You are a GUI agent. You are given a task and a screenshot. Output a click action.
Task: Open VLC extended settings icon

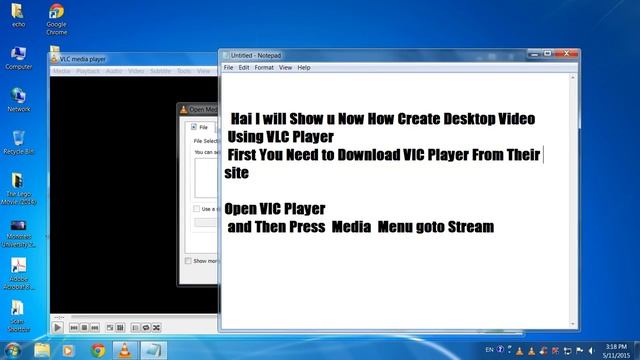(x=120, y=327)
